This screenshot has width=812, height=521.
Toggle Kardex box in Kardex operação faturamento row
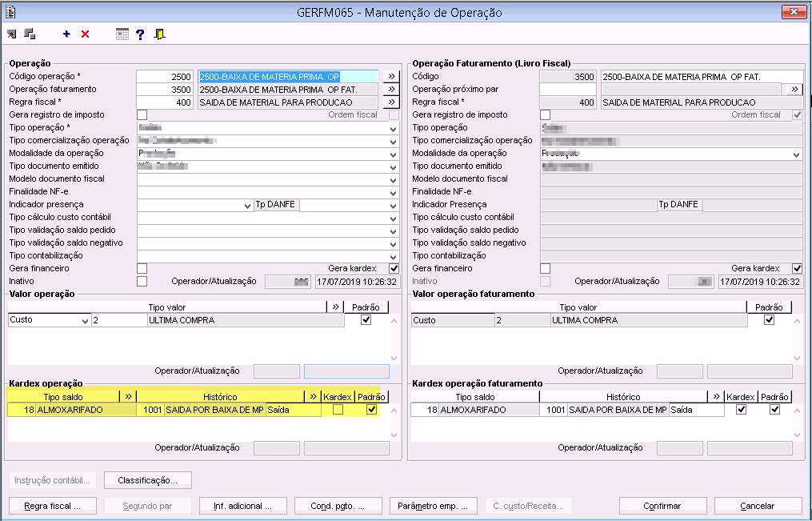click(741, 410)
